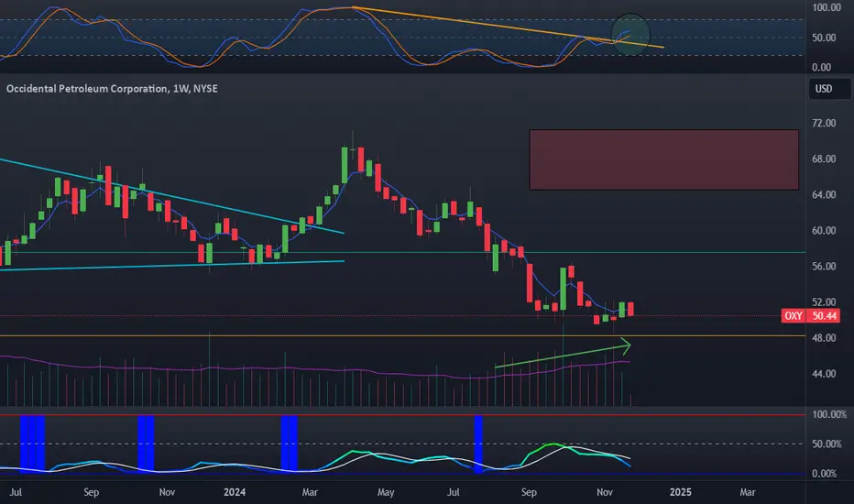Click the OXY ticker tag

point(794,316)
